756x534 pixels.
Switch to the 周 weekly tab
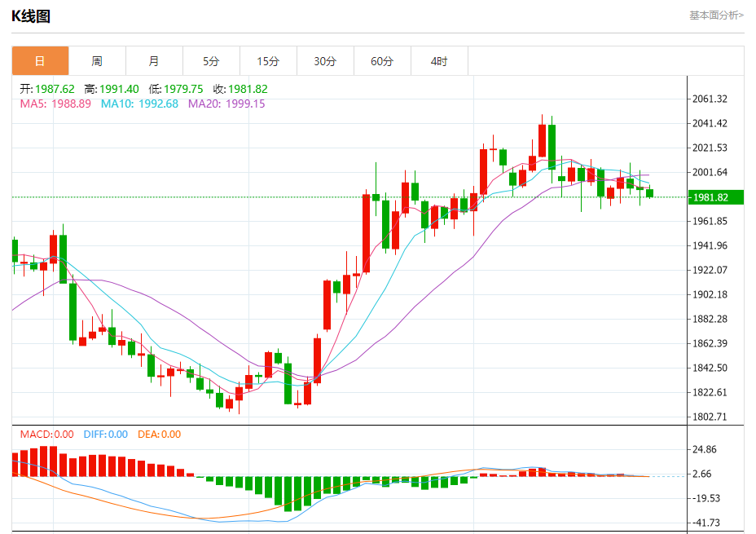coord(98,61)
